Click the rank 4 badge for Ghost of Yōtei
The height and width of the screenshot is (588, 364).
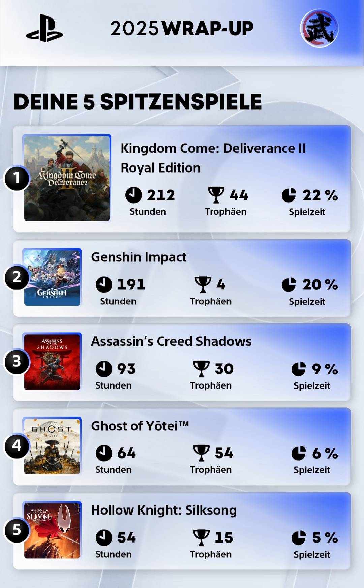coord(17,446)
